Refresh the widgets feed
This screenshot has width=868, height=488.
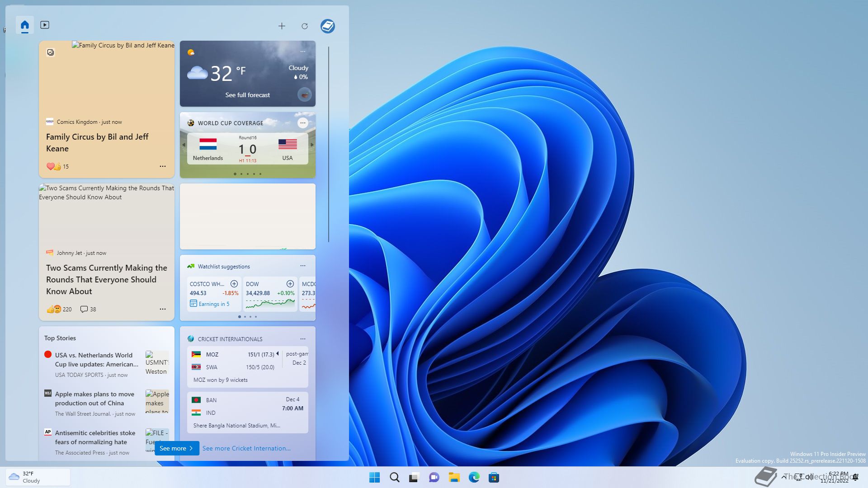coord(305,26)
